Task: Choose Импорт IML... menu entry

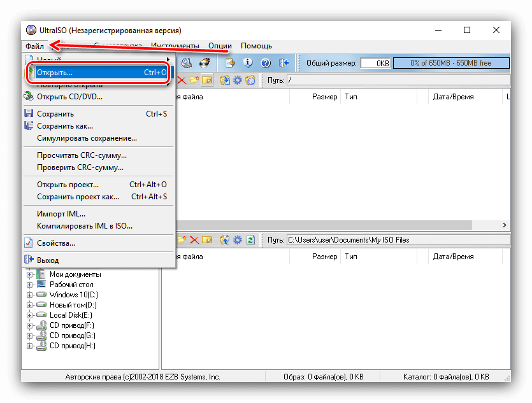Action: click(x=98, y=214)
